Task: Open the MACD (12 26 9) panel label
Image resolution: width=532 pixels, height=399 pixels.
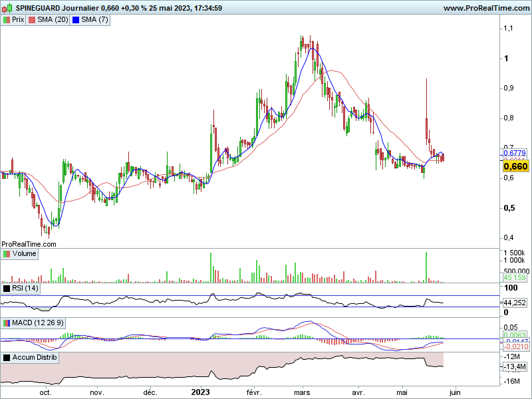Action: tap(38, 323)
